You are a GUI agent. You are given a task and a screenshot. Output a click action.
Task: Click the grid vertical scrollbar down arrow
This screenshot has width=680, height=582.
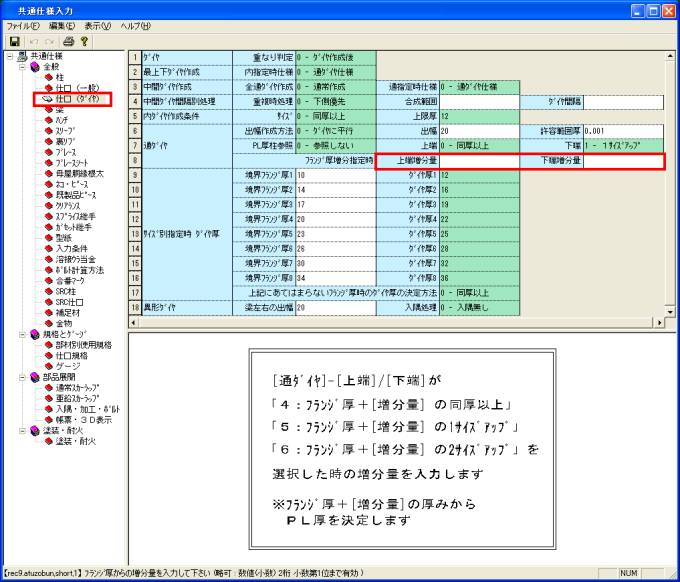coord(670,311)
